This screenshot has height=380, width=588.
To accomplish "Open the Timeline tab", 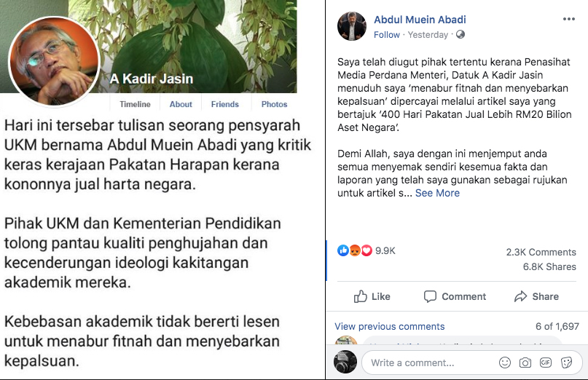I will click(x=135, y=104).
